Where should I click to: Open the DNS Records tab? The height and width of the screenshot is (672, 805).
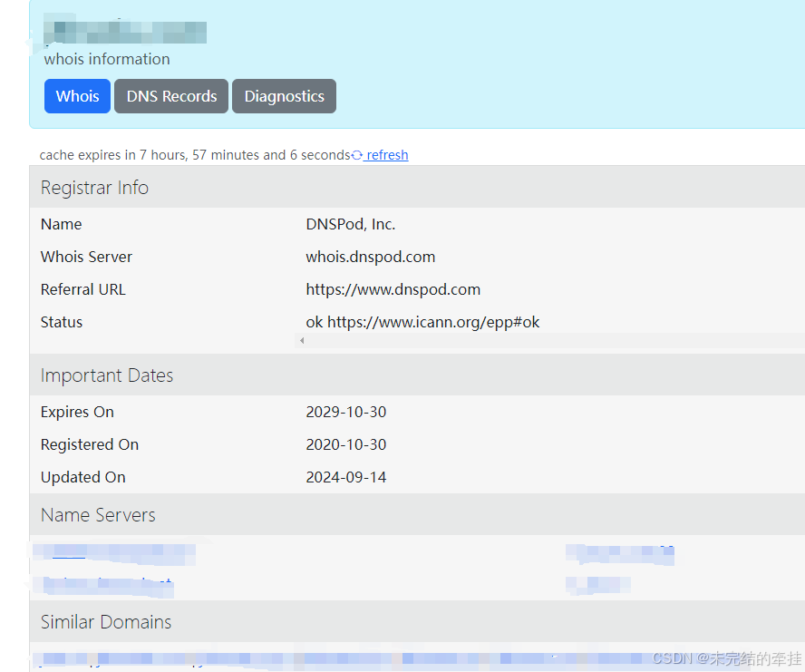171,96
